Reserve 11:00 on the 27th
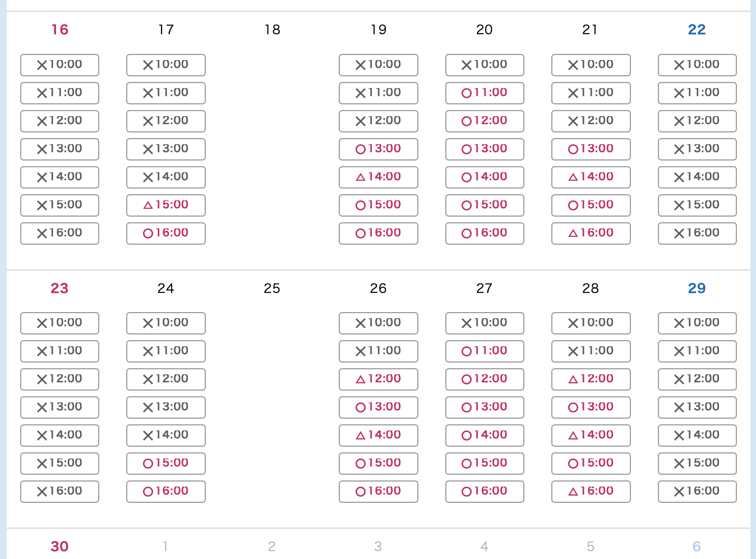 click(x=485, y=351)
